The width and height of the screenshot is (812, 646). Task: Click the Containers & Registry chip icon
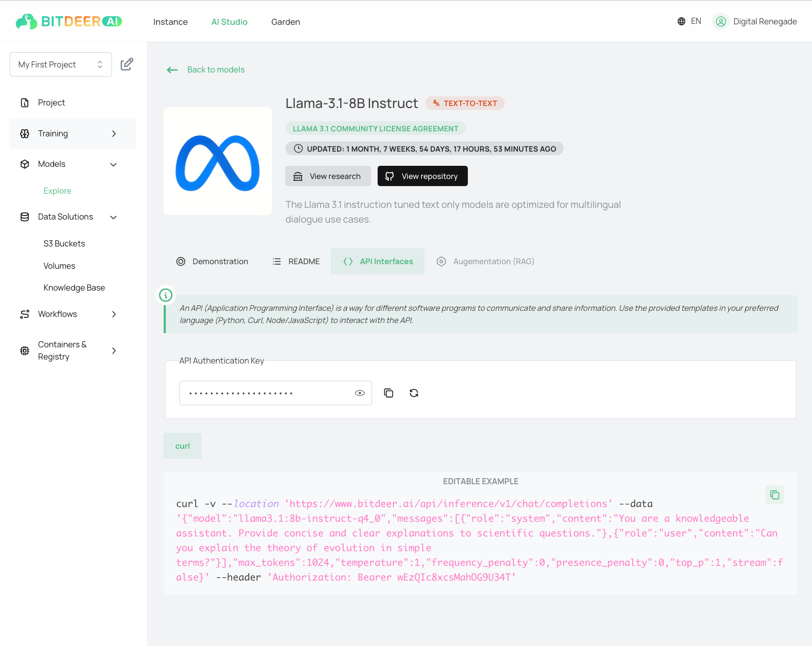[24, 350]
